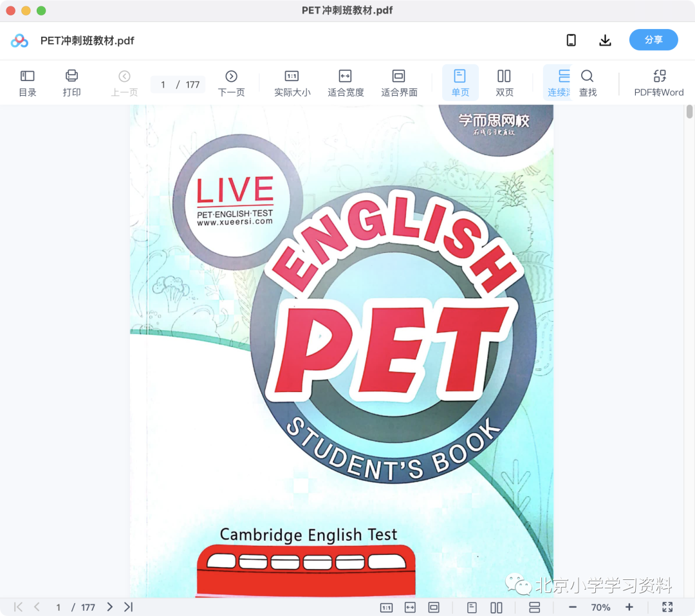This screenshot has height=616, width=695.
Task: Advance with the 下一页 toolbar button
Action: pyautogui.click(x=231, y=83)
